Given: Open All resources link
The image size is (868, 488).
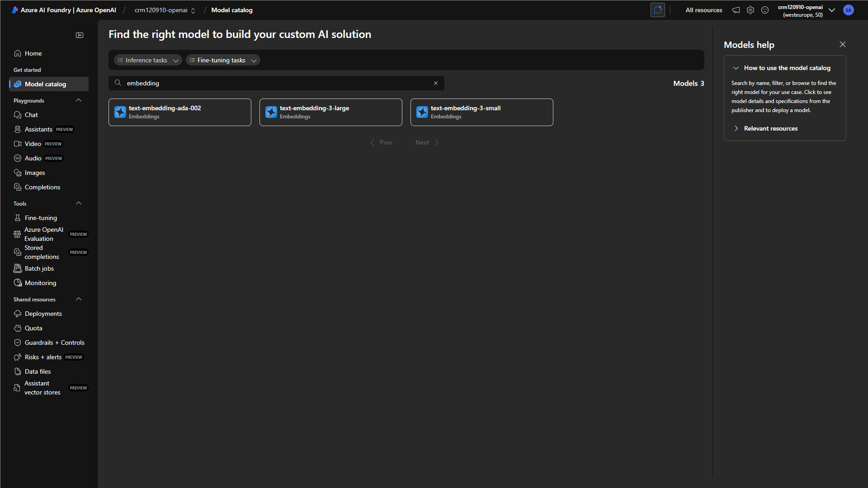Looking at the screenshot, I should tap(704, 10).
